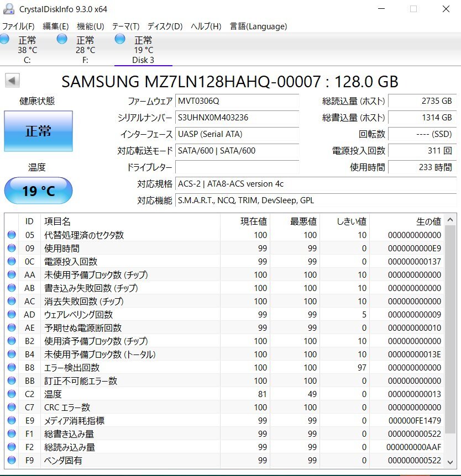
Task: Click status orb for ID E9 row
Action: 12,420
